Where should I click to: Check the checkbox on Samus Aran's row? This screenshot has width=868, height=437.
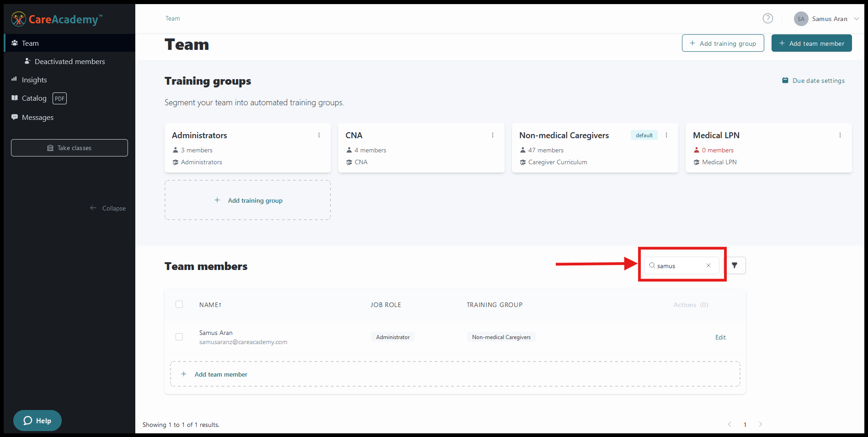click(x=179, y=337)
